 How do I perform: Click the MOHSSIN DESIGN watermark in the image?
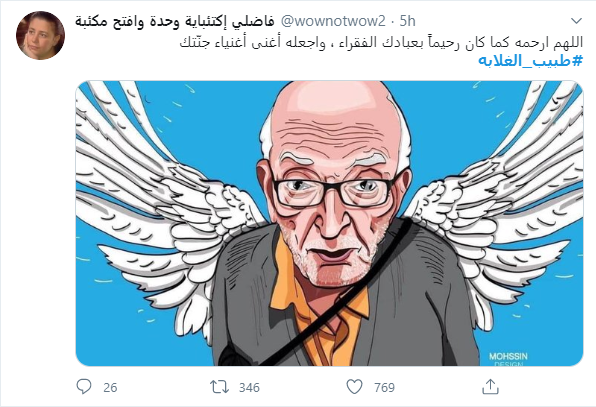508,359
